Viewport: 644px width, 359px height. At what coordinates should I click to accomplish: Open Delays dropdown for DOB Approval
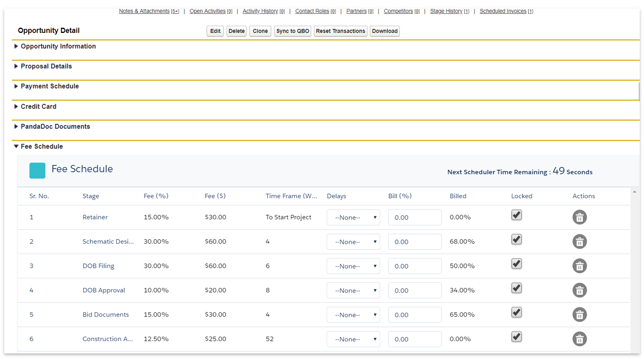tap(353, 290)
